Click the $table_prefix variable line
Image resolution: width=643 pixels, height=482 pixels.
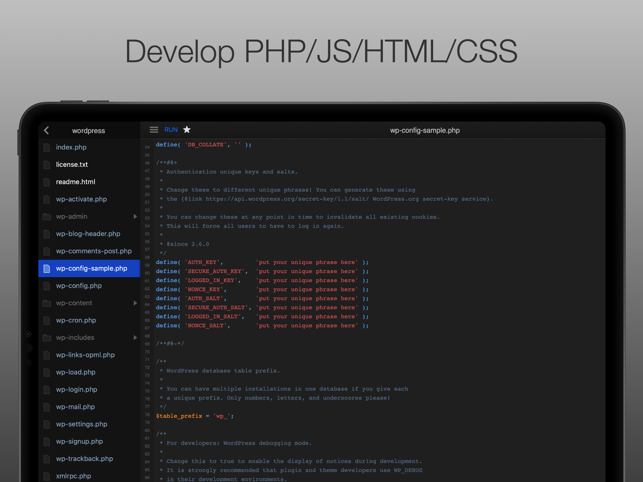(x=195, y=416)
